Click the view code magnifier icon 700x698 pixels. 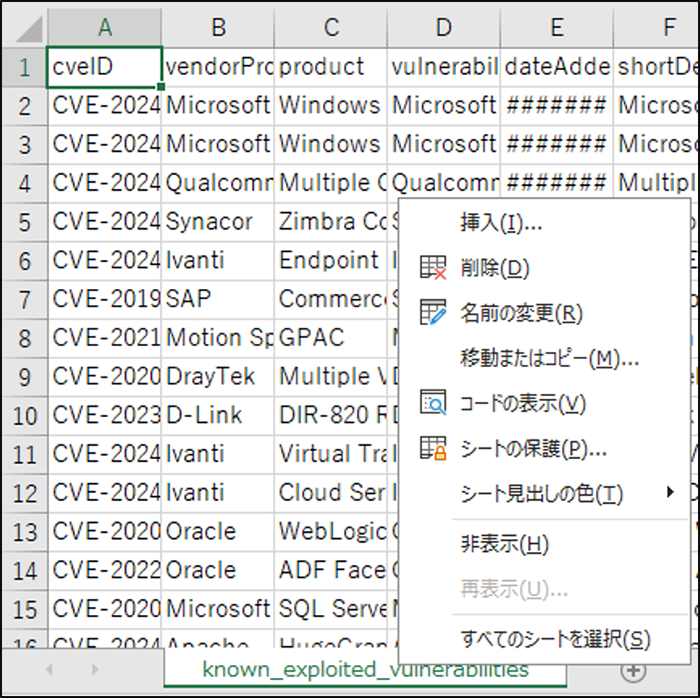tap(433, 402)
